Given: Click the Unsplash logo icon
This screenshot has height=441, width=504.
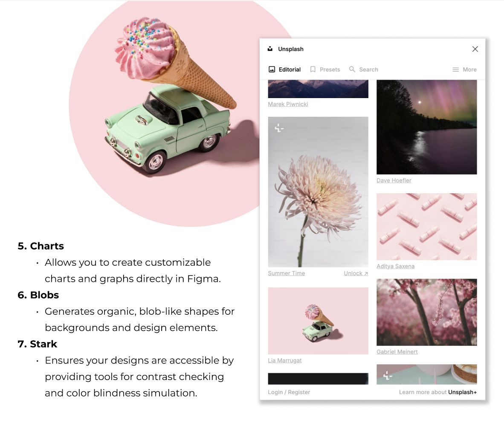Looking at the screenshot, I should point(270,49).
